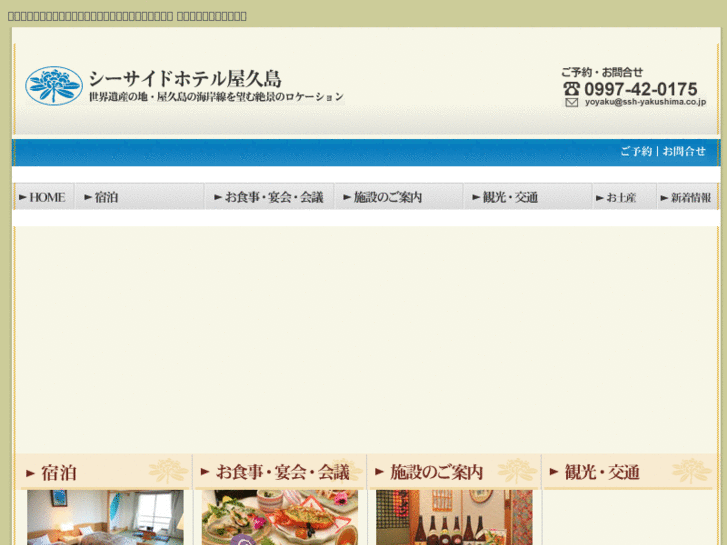Click the envelope email icon

tap(572, 102)
